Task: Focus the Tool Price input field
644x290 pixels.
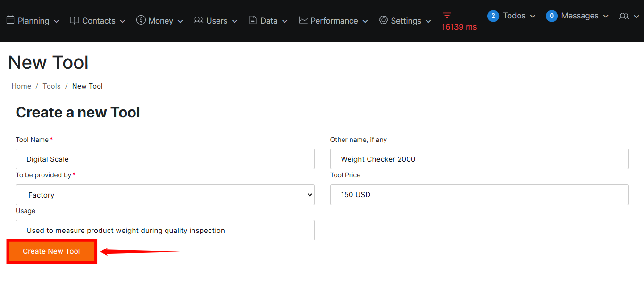Action: coord(479,195)
